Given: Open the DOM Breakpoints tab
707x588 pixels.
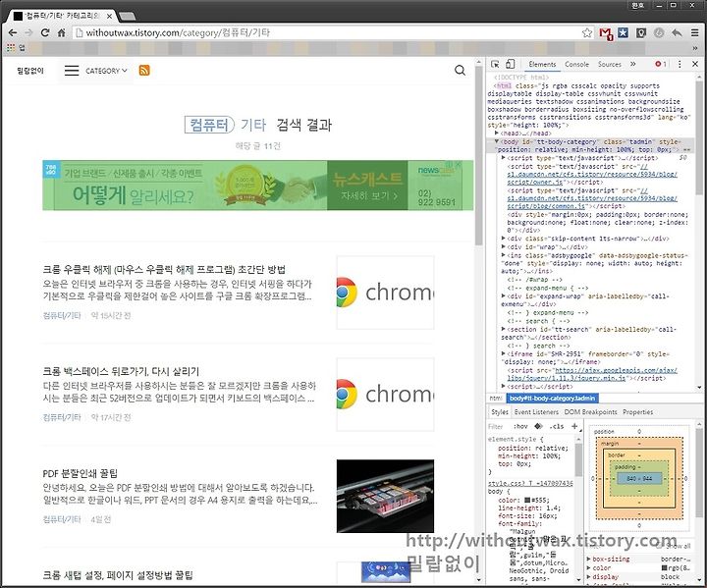Looking at the screenshot, I should [590, 412].
